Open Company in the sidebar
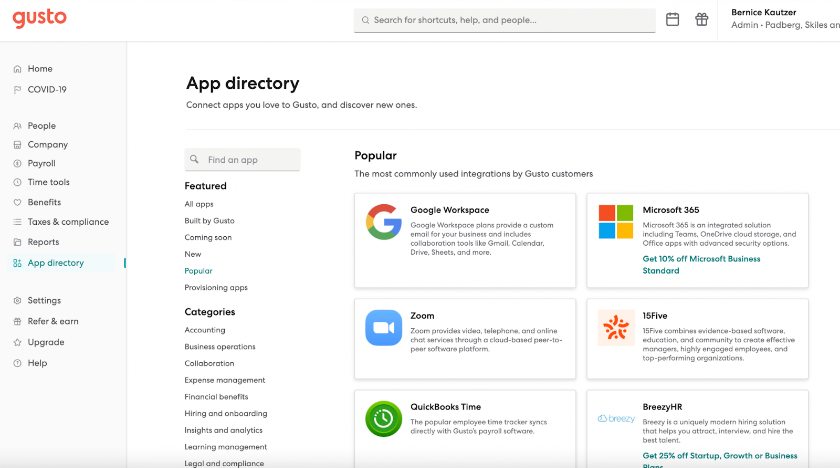Viewport: 840px width, 468px height. 48,145
